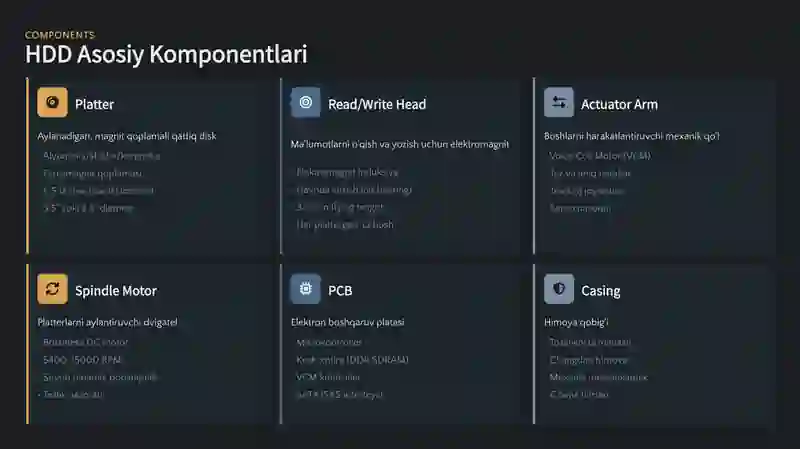Click the slide title HDD Asosiy Komponentlari
Screen dimensions: 800x449
click(166, 55)
